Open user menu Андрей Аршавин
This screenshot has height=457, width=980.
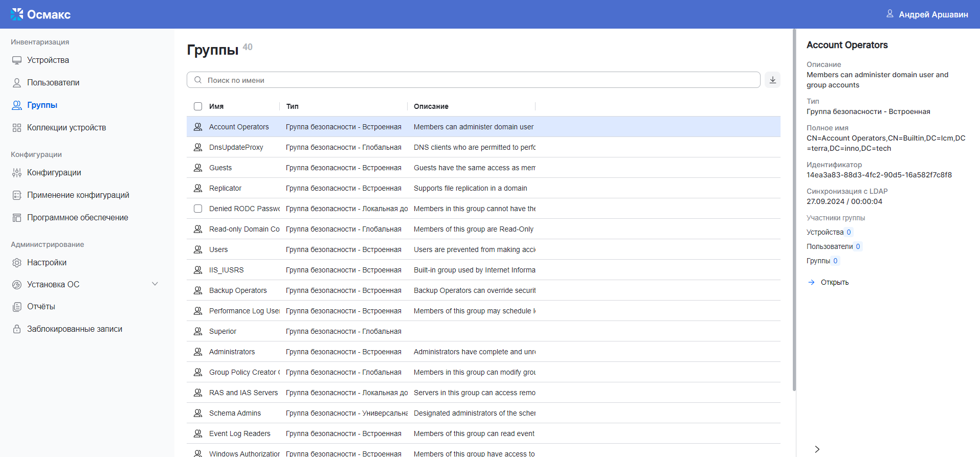927,14
